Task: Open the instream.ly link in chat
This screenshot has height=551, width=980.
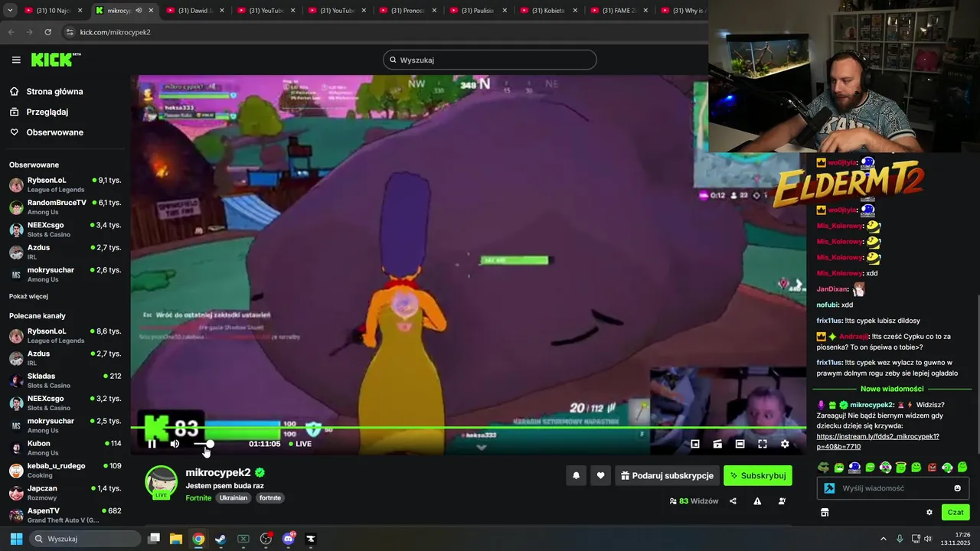Action: click(877, 442)
